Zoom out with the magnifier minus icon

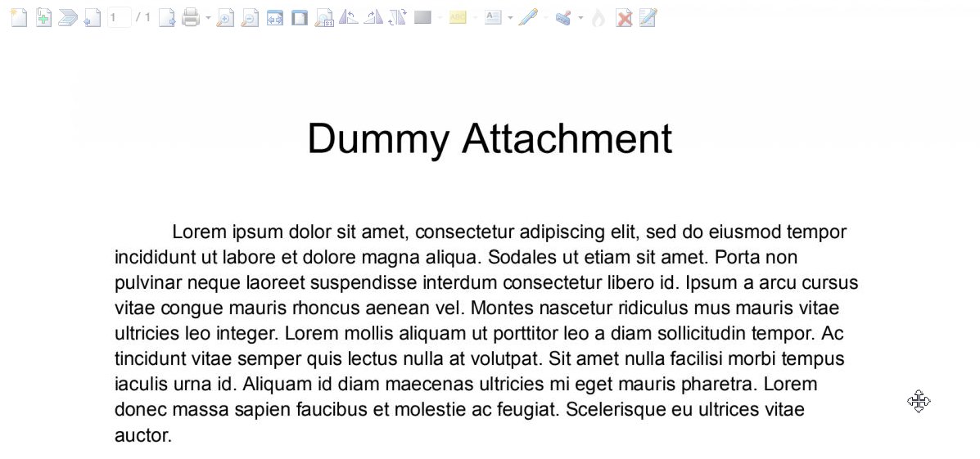[250, 17]
